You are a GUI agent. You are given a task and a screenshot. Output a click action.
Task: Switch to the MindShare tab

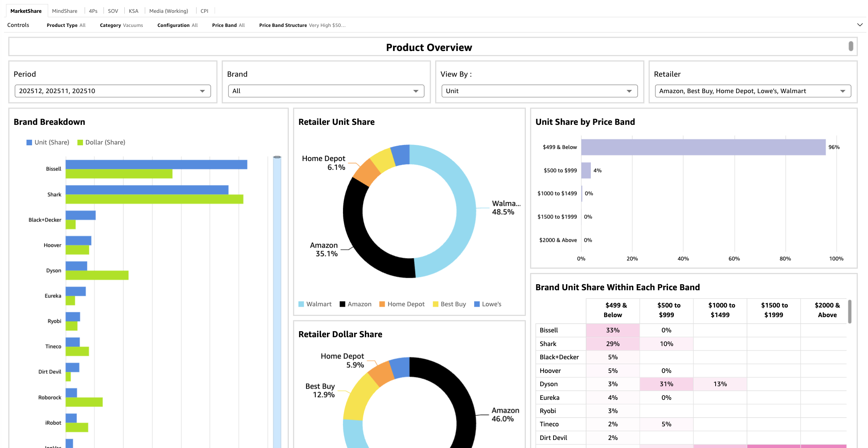pyautogui.click(x=65, y=11)
